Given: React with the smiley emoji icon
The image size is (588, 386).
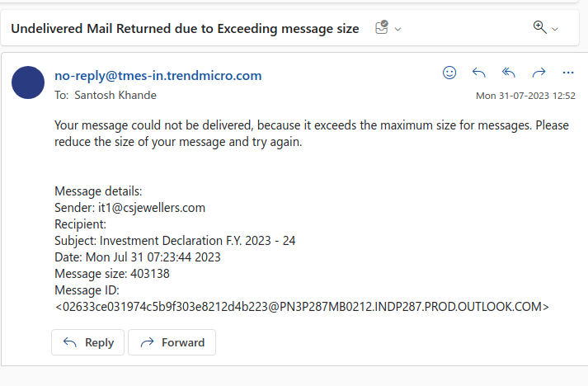Looking at the screenshot, I should point(449,73).
